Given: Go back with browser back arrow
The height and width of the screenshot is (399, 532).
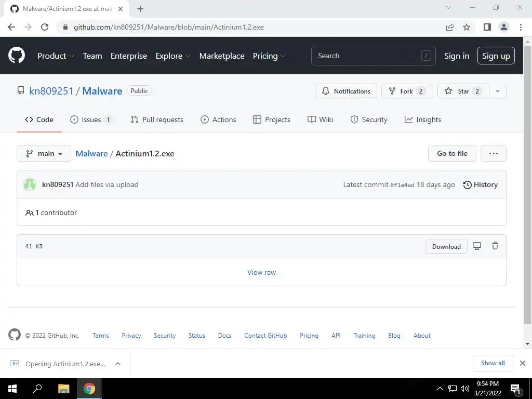Looking at the screenshot, I should (11, 27).
